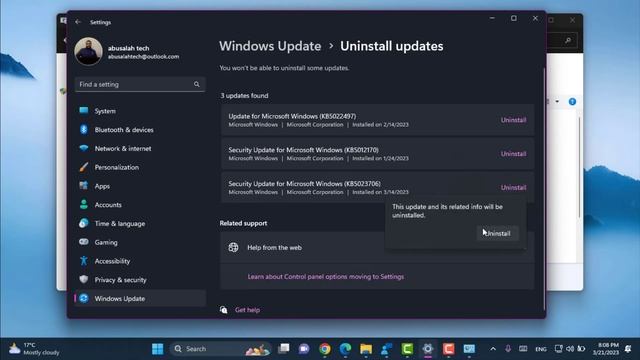Uninstall security update KB5012170
Viewport: 640px width, 360px height.
(x=513, y=154)
